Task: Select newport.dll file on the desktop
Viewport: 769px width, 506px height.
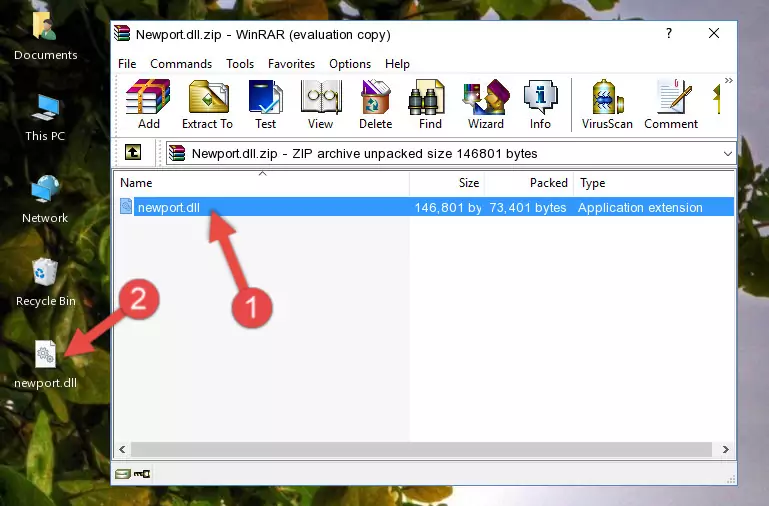Action: click(45, 365)
